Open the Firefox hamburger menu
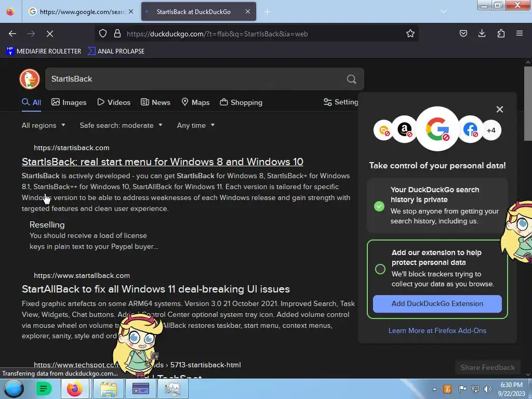The height and width of the screenshot is (399, 532). [520, 33]
